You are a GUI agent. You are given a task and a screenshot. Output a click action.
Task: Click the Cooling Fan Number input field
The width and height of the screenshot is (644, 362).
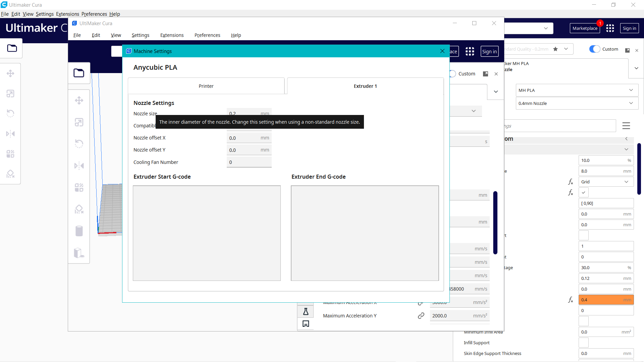pos(249,162)
